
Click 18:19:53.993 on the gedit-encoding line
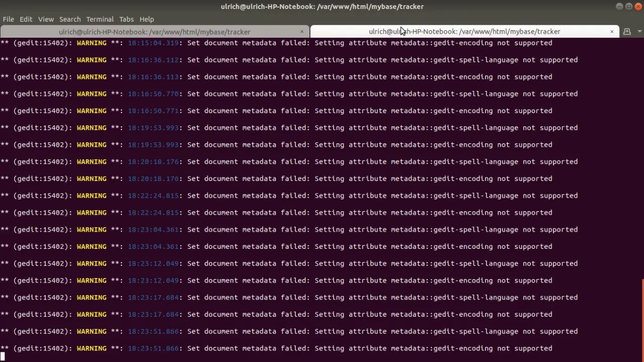(x=153, y=145)
